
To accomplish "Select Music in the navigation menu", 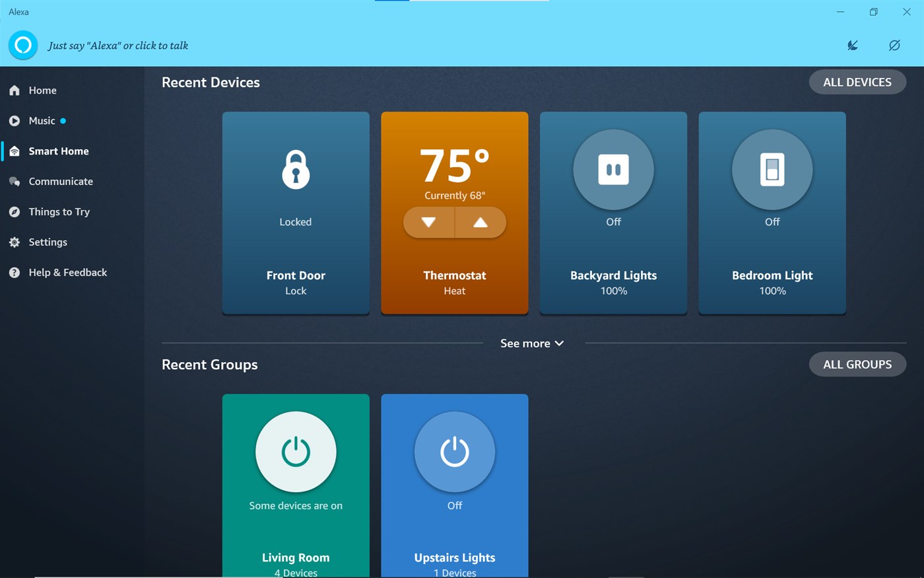I will pos(42,120).
